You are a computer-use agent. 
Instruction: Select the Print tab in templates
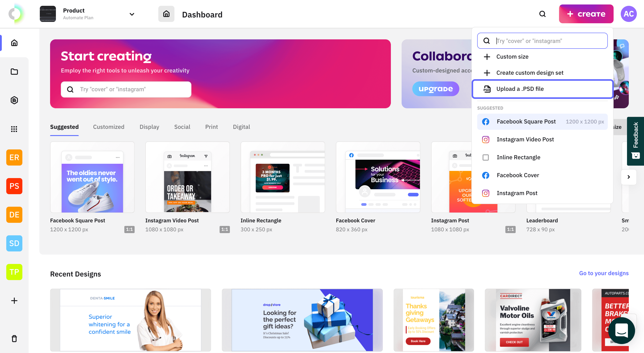[212, 127]
